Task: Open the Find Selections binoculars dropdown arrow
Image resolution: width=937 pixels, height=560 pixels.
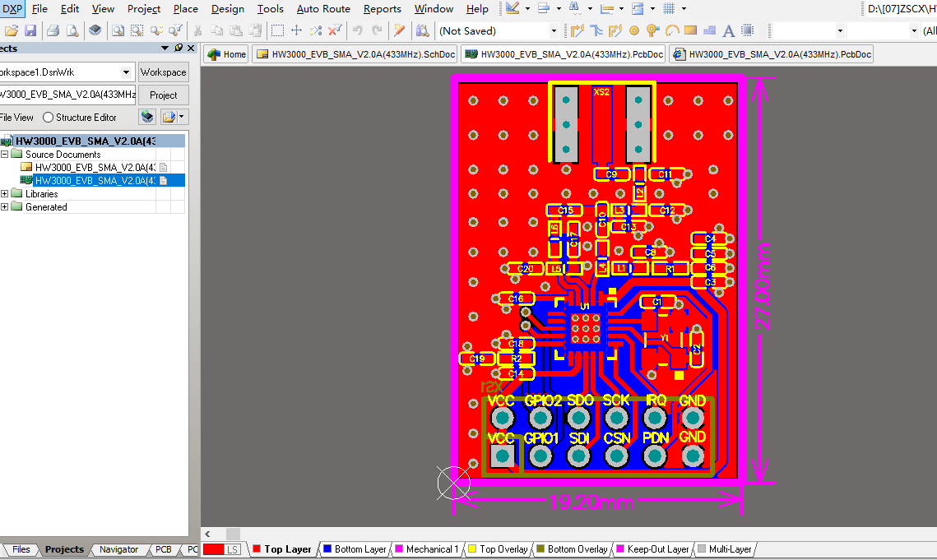Action: [x=590, y=9]
